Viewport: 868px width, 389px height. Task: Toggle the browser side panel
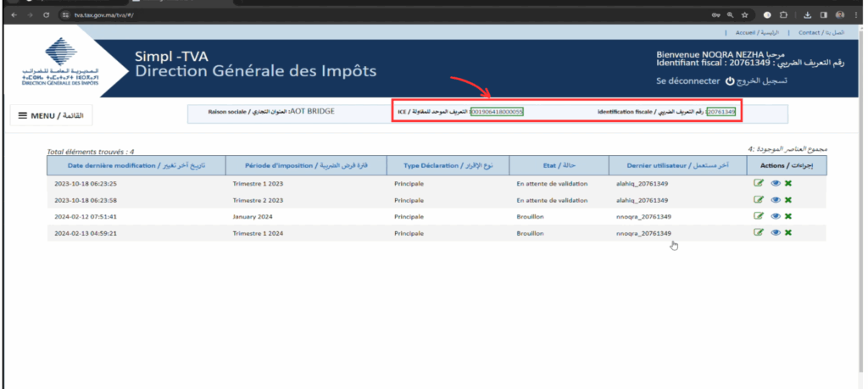pyautogui.click(x=824, y=15)
